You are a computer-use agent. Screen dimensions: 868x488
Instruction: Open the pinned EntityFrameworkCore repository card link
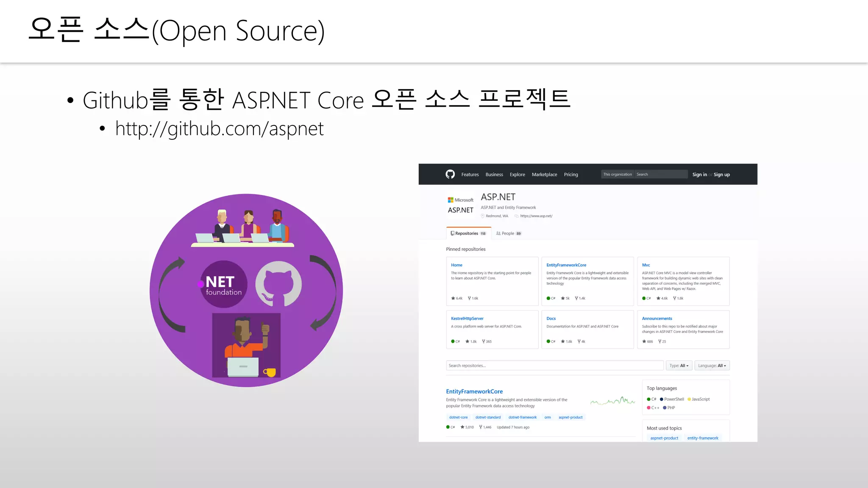566,265
